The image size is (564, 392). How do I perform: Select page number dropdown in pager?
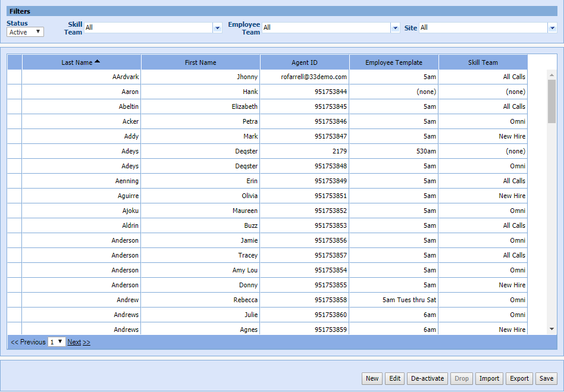click(x=57, y=342)
